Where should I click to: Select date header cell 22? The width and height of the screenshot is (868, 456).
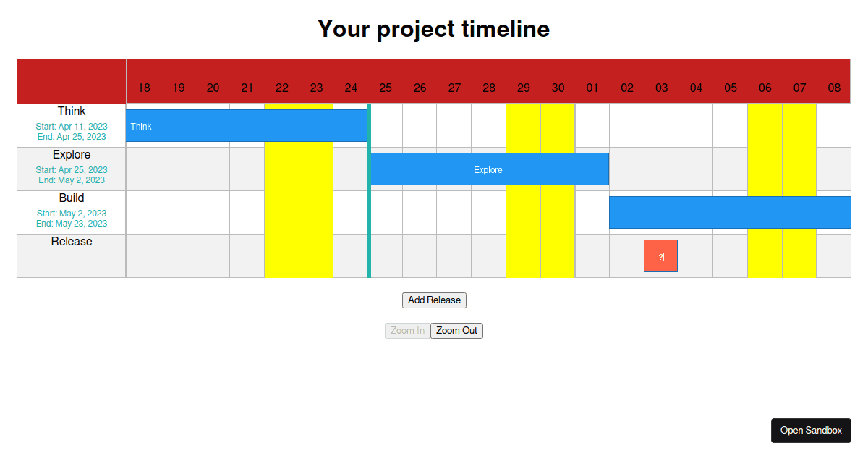281,88
